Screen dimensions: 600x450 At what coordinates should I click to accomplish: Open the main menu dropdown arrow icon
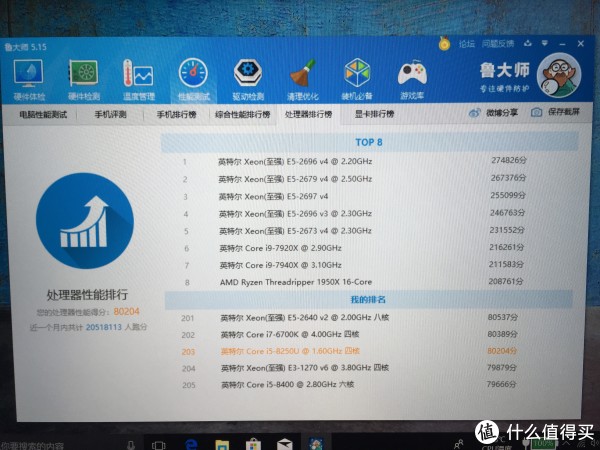pos(545,44)
